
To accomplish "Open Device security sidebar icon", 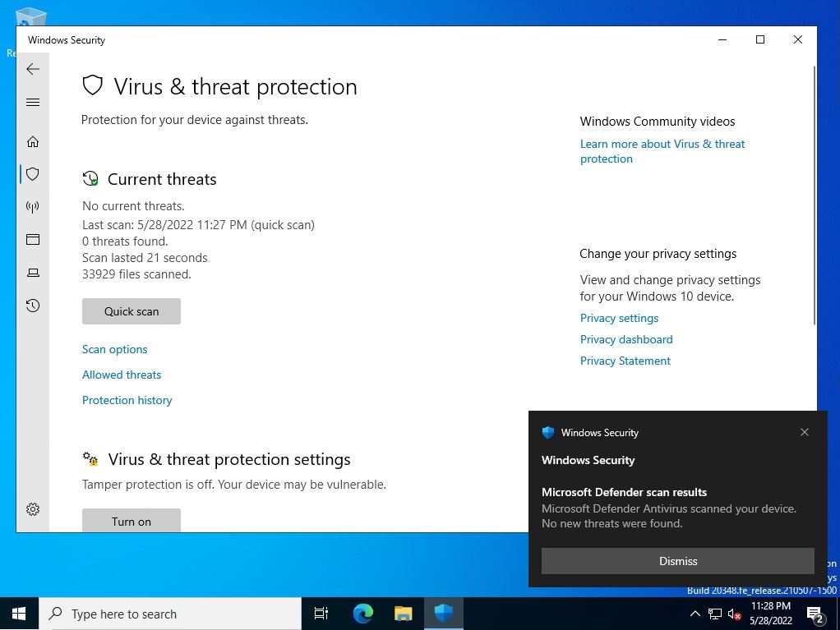I will coord(33,273).
